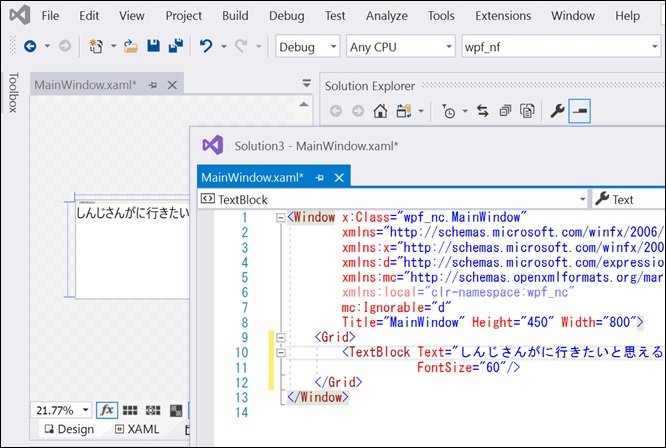Open the File menu
Screen dimensions: 666x448
click(x=50, y=16)
